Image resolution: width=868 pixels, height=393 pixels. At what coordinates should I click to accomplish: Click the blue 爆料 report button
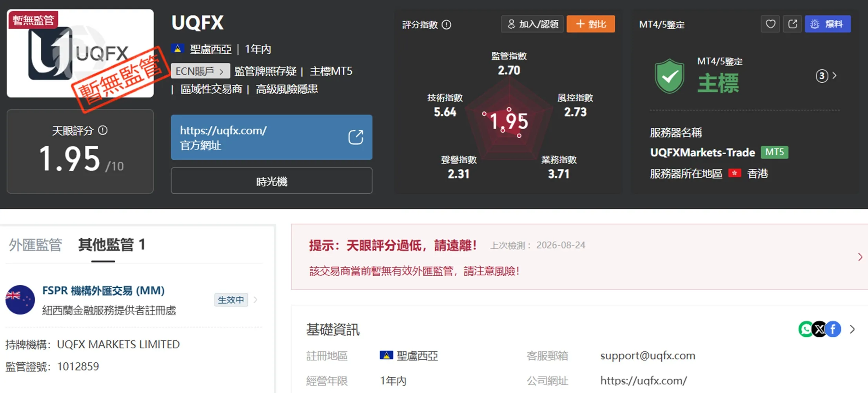tap(828, 24)
